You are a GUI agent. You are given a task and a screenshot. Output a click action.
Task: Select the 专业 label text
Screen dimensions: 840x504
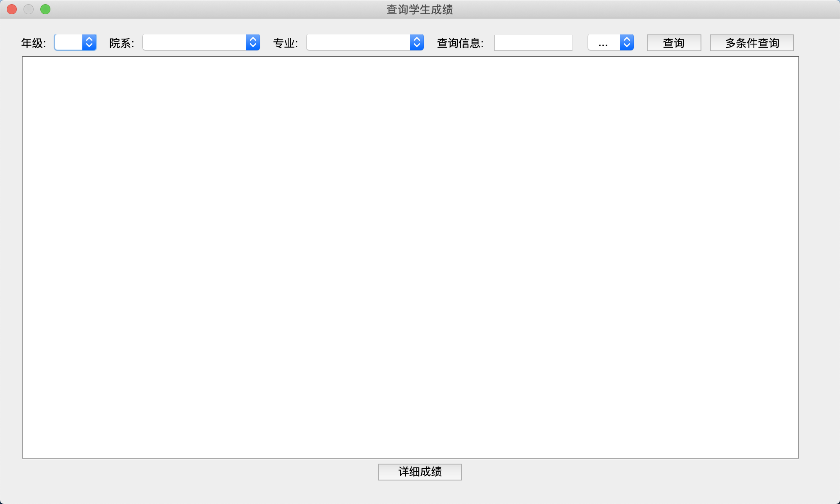pyautogui.click(x=285, y=42)
